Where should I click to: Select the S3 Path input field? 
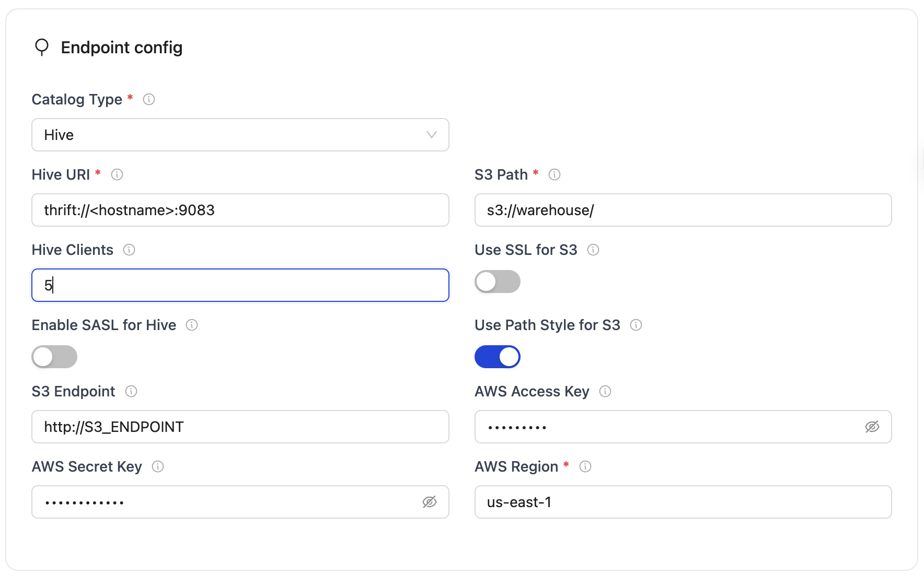683,210
